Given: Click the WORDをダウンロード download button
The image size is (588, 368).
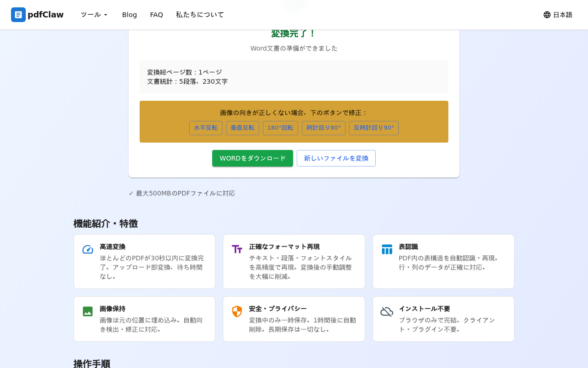Looking at the screenshot, I should [x=253, y=158].
